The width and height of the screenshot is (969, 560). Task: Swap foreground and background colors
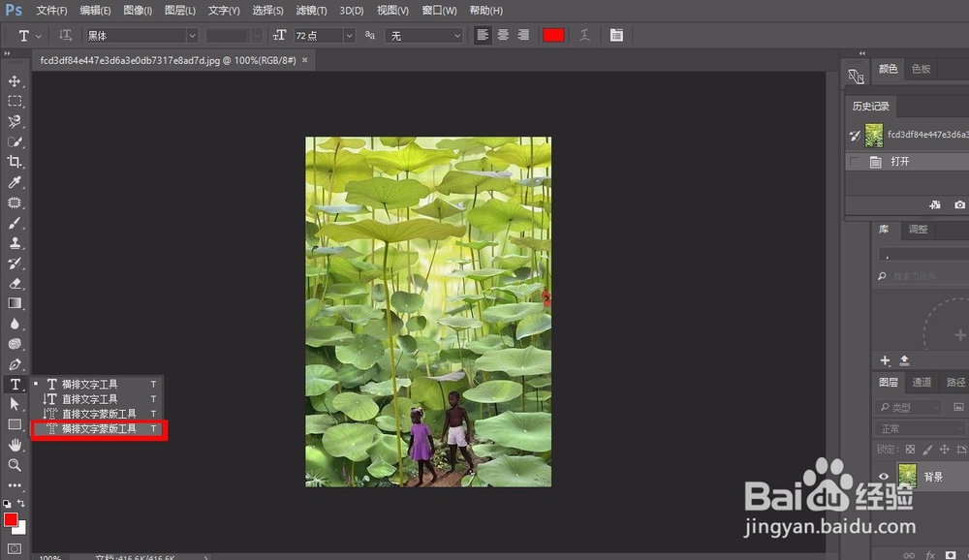(x=21, y=503)
